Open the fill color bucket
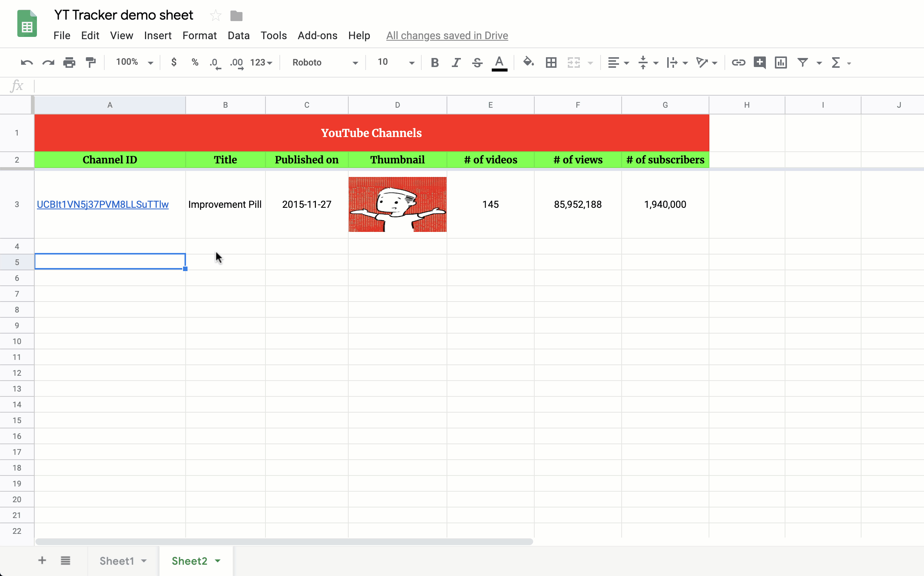924x576 pixels. tap(528, 62)
